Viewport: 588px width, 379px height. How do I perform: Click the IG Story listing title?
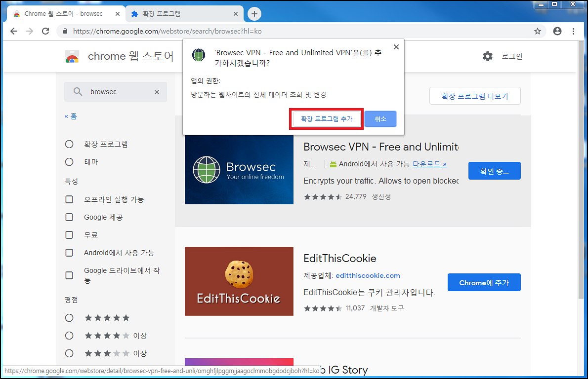(344, 370)
